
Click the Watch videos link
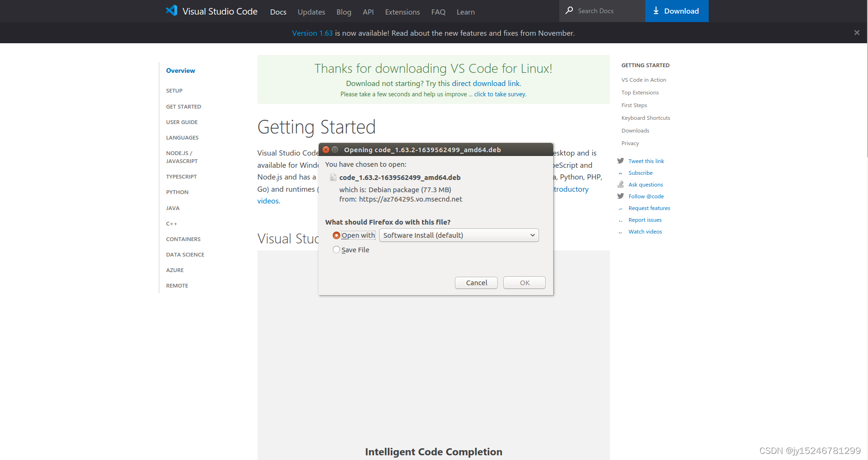pos(645,232)
